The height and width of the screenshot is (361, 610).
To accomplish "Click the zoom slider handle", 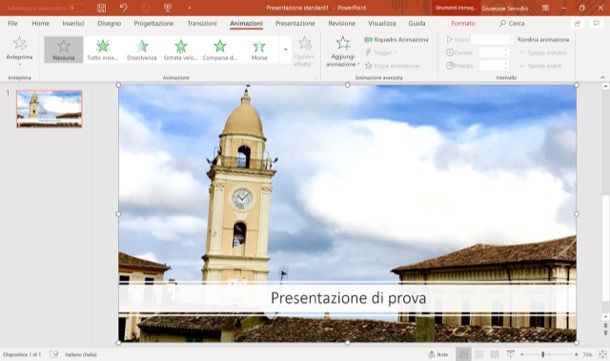I will [x=543, y=354].
